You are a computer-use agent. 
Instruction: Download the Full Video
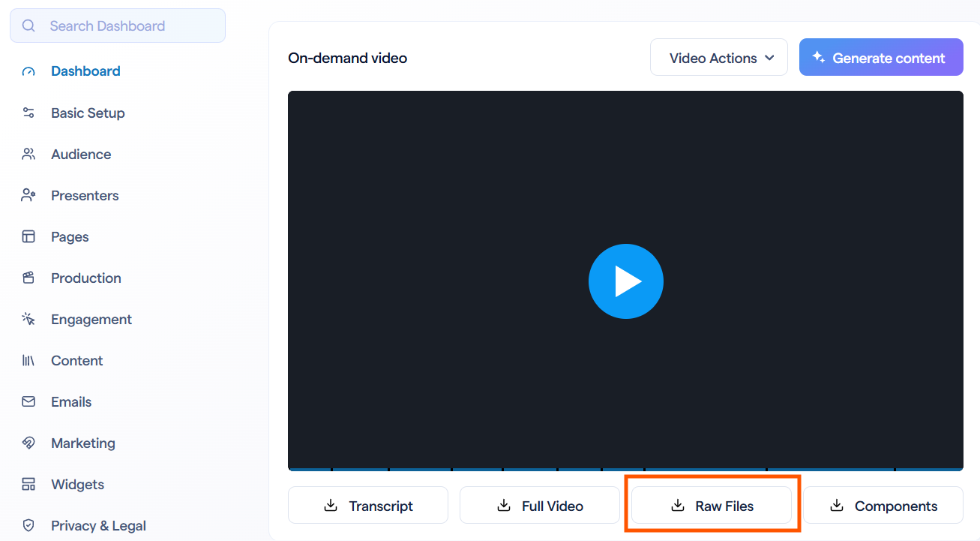pyautogui.click(x=540, y=505)
